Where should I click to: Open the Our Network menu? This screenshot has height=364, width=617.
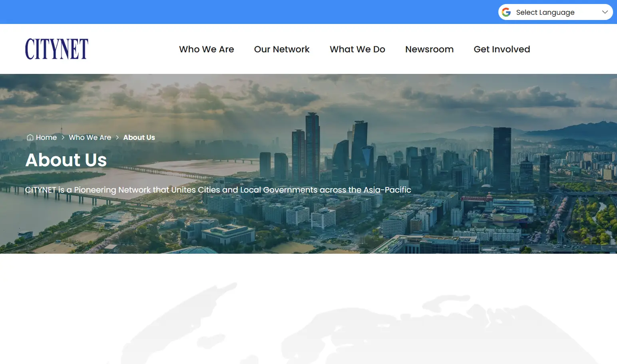(x=282, y=49)
